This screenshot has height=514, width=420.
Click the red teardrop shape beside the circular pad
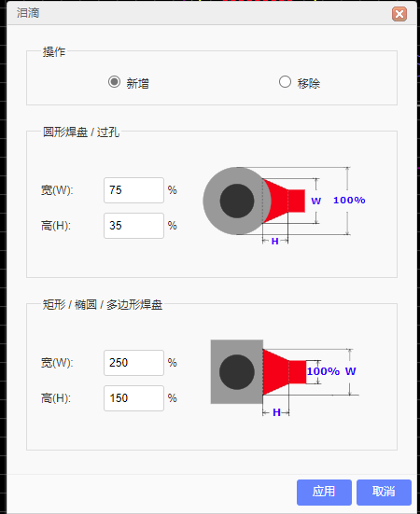point(284,201)
